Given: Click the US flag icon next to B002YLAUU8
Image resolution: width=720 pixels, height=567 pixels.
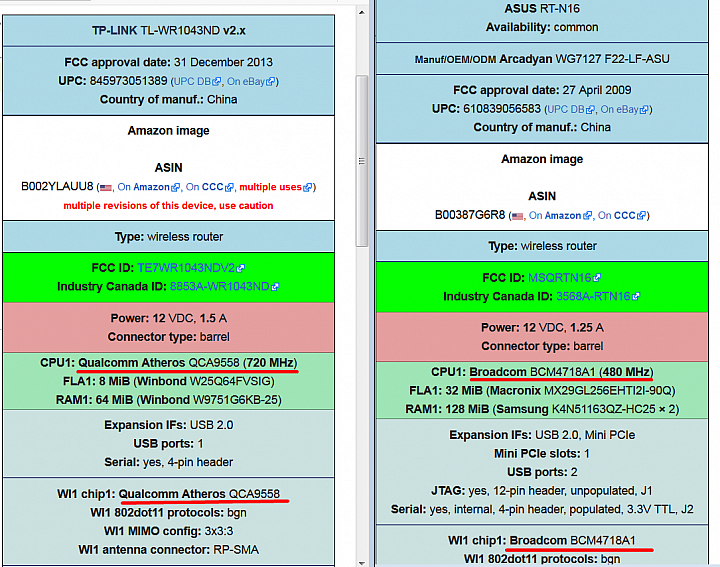Looking at the screenshot, I should point(106,188).
